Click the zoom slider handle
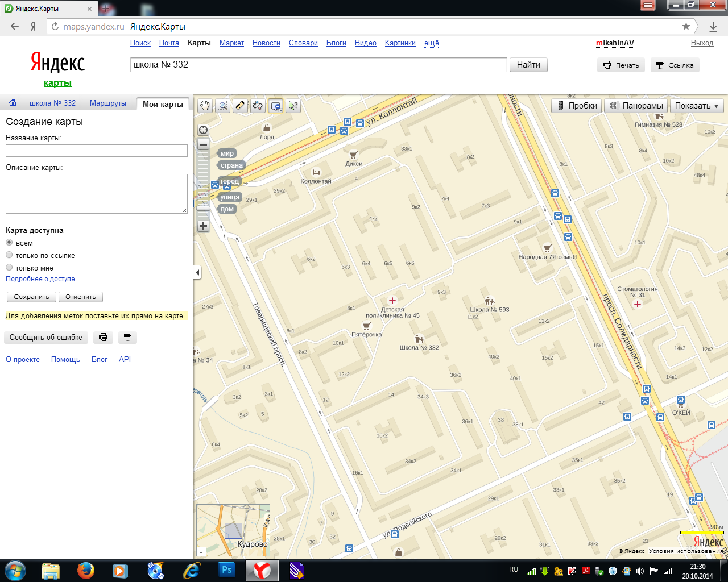This screenshot has height=582, width=728. [x=203, y=208]
